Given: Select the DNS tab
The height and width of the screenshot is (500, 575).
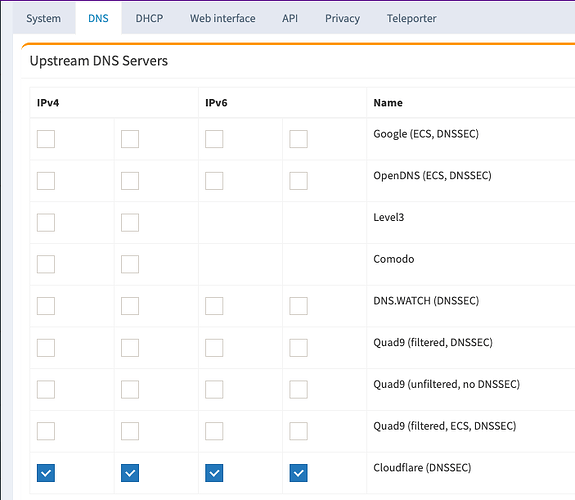Looking at the screenshot, I should click(98, 18).
